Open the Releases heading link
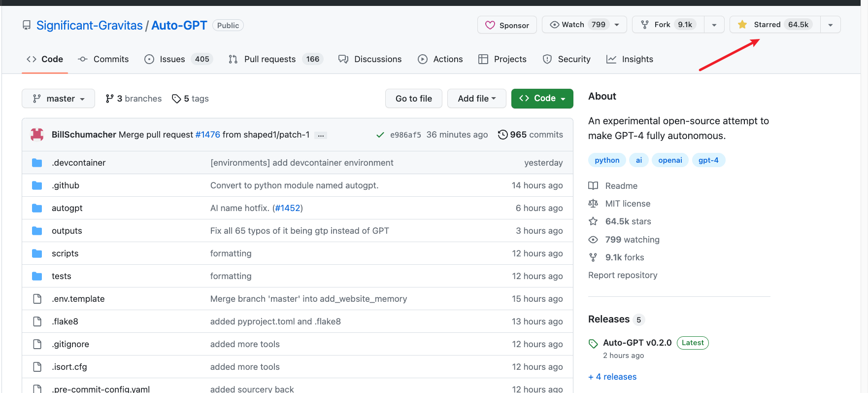Viewport: 868px width, 393px height. [x=609, y=319]
